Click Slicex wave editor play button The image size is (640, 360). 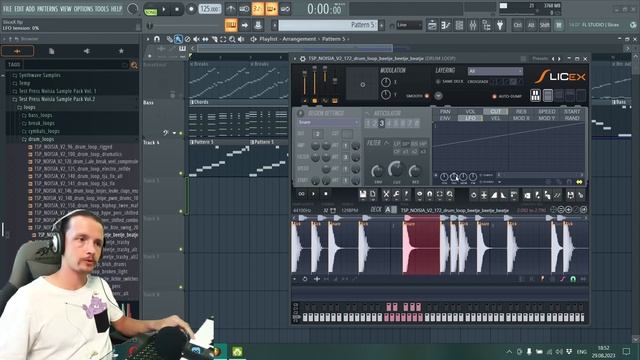tap(313, 194)
